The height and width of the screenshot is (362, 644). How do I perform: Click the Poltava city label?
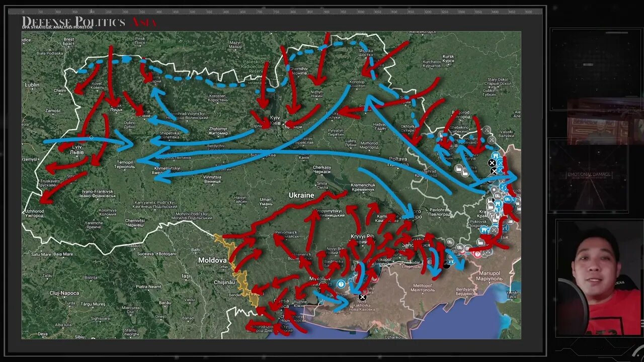click(398, 160)
